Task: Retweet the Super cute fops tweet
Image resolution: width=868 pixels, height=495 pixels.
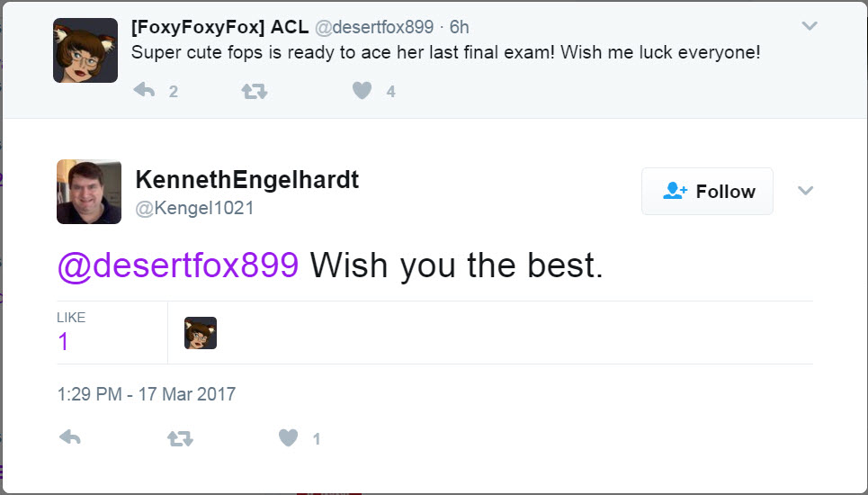Action: point(255,91)
